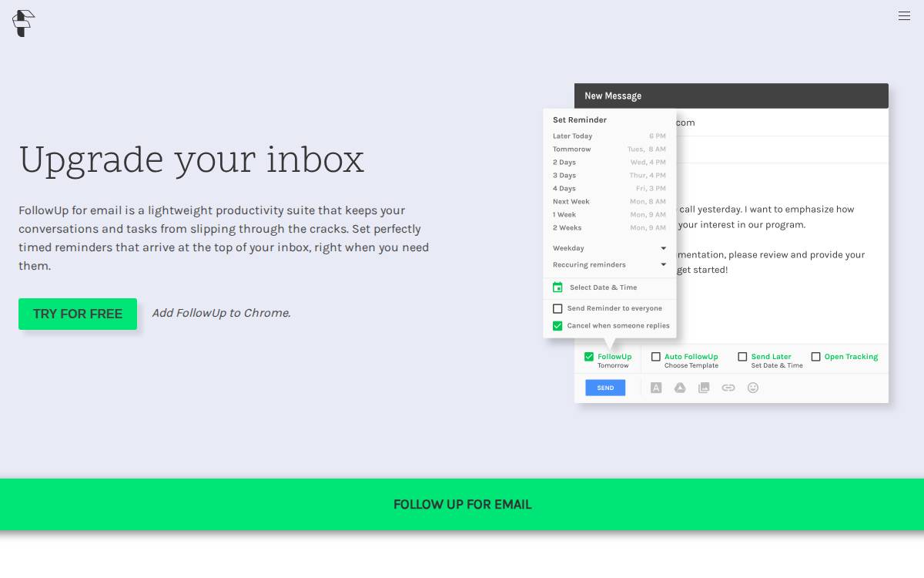Click the Upgrade your inbox heading
The image size is (924, 578).
192,160
